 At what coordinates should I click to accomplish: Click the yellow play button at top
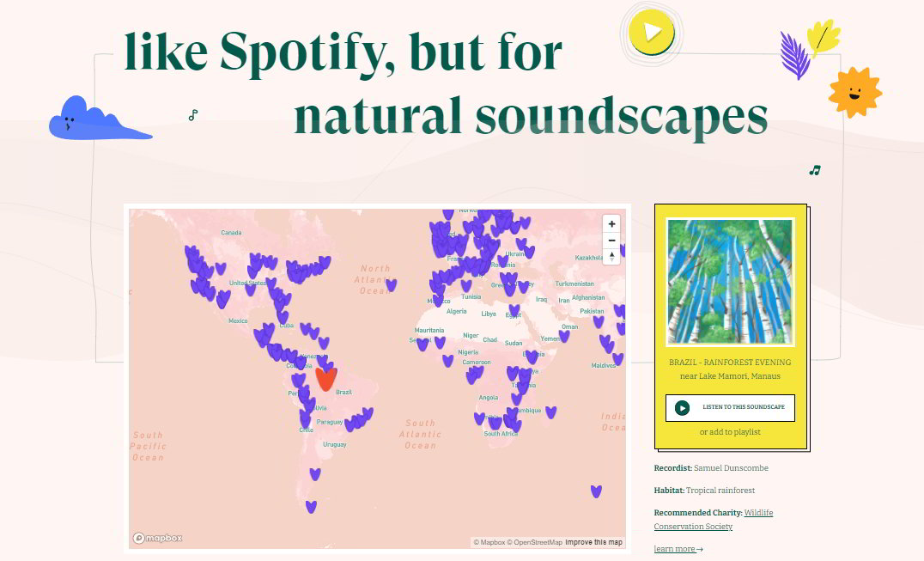pos(651,32)
